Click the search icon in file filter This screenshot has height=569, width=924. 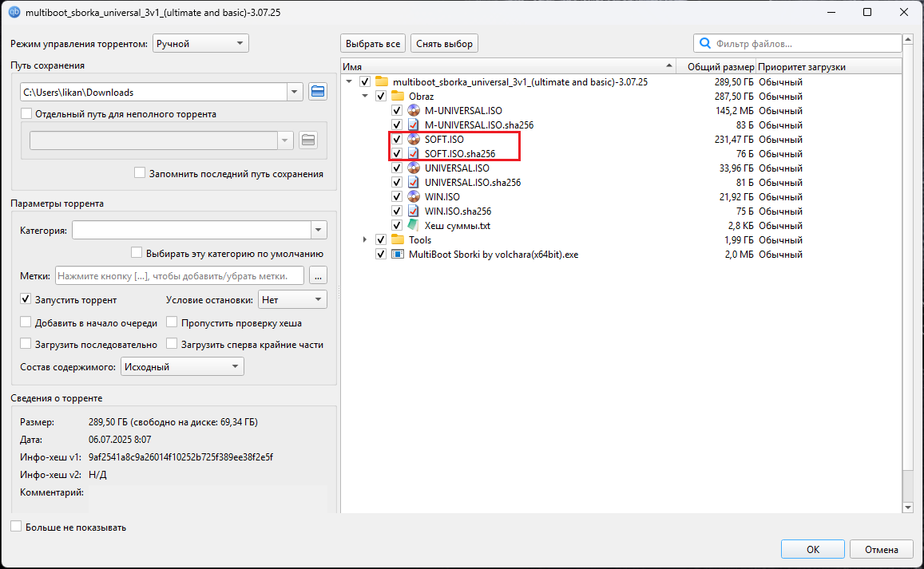click(705, 44)
